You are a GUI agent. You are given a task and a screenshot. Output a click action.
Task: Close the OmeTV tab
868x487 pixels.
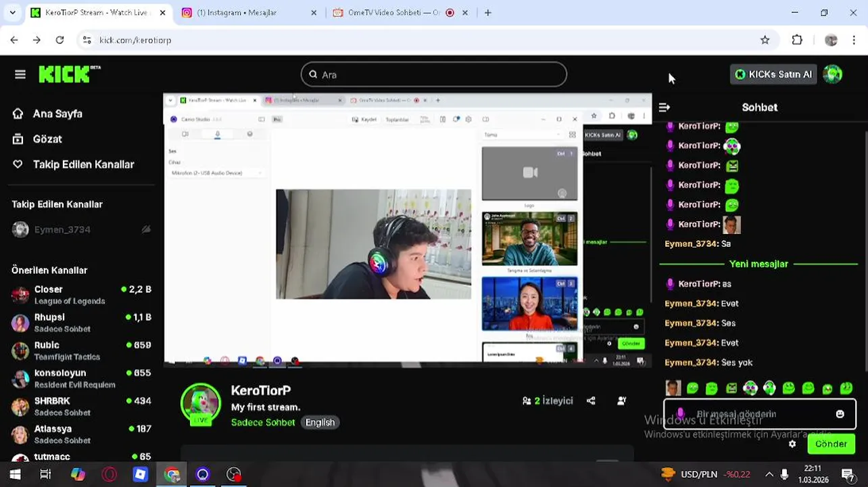click(464, 12)
